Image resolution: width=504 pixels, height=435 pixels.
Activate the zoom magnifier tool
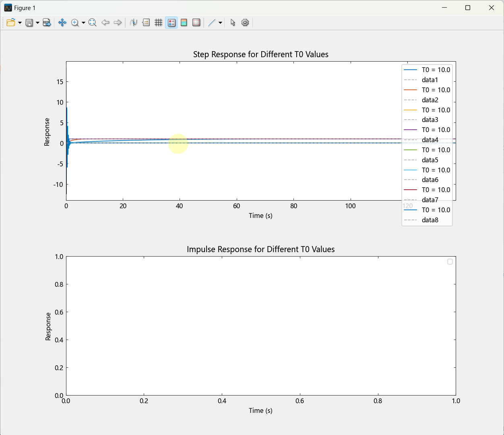tap(75, 23)
